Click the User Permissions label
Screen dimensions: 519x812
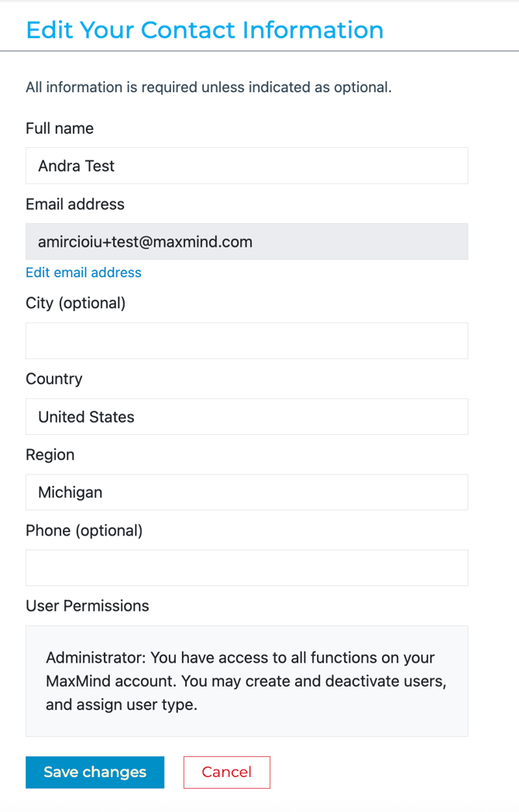(x=88, y=605)
